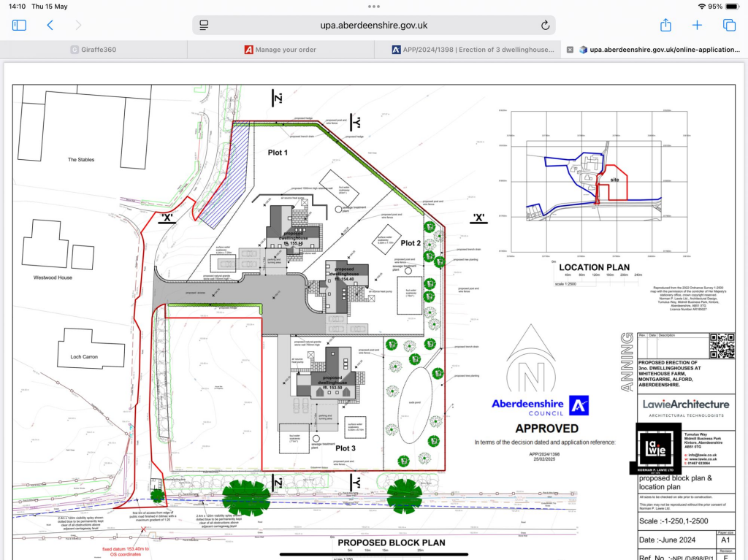
Task: Open the Safari sidebar panel
Action: (19, 25)
